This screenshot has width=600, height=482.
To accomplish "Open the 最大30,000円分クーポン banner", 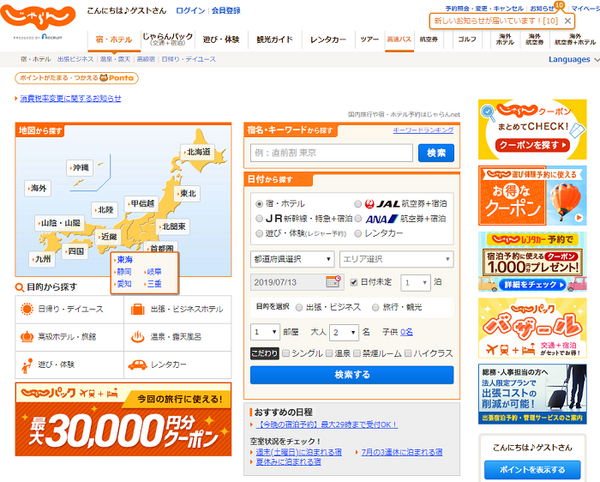I will [x=123, y=420].
